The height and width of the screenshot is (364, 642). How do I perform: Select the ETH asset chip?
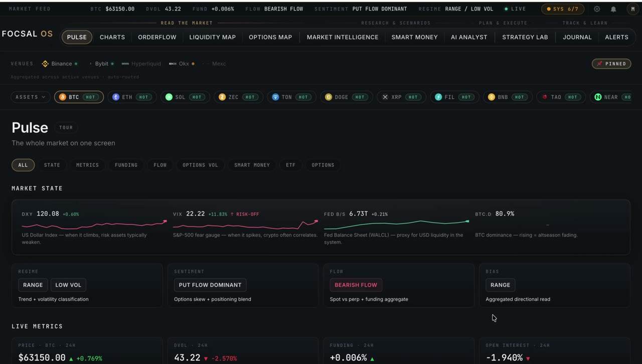click(x=132, y=97)
